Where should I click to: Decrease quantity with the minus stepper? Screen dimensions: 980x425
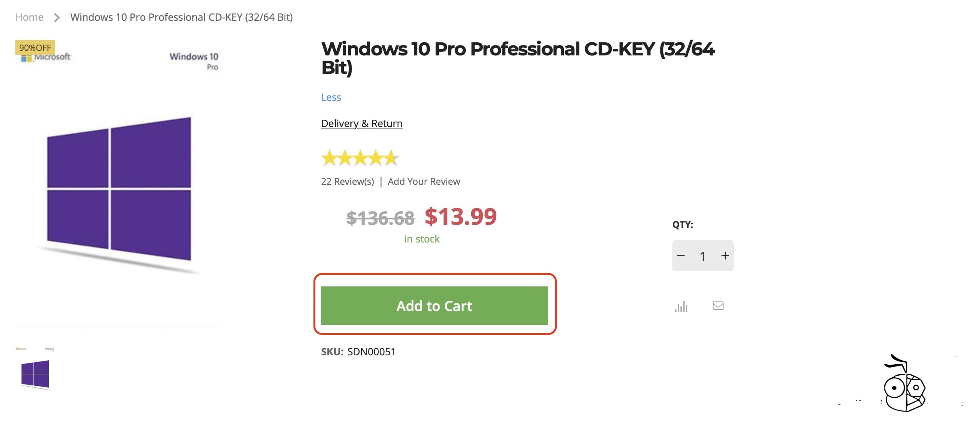click(x=680, y=255)
